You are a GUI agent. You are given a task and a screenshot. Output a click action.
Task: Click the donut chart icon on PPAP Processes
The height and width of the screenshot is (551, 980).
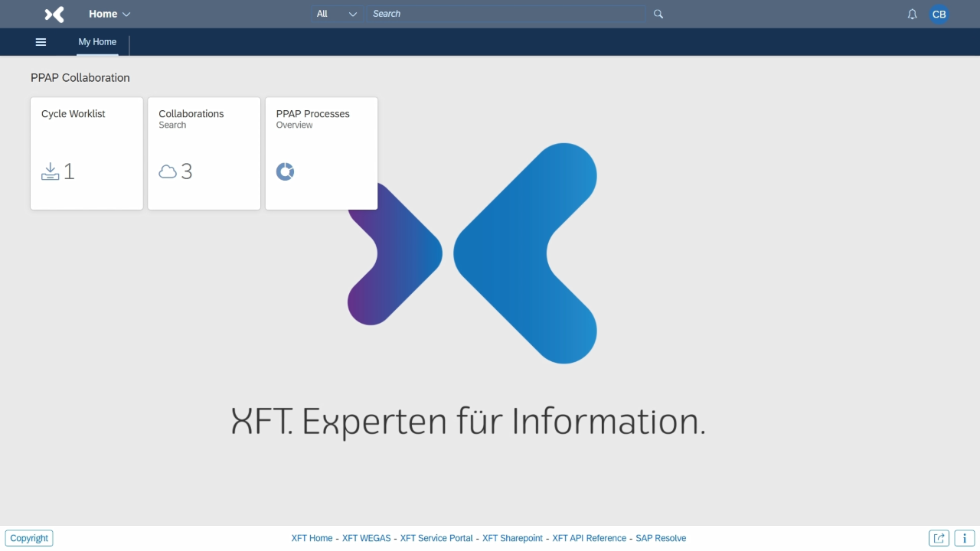pyautogui.click(x=285, y=171)
